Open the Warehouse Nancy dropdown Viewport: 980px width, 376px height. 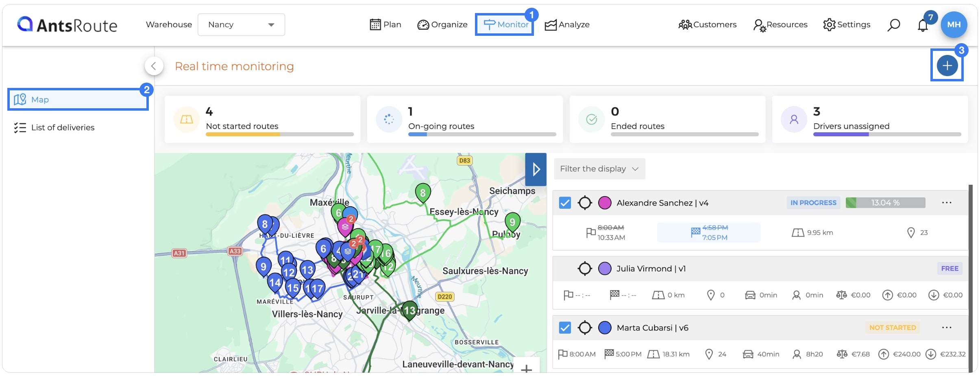[241, 25]
